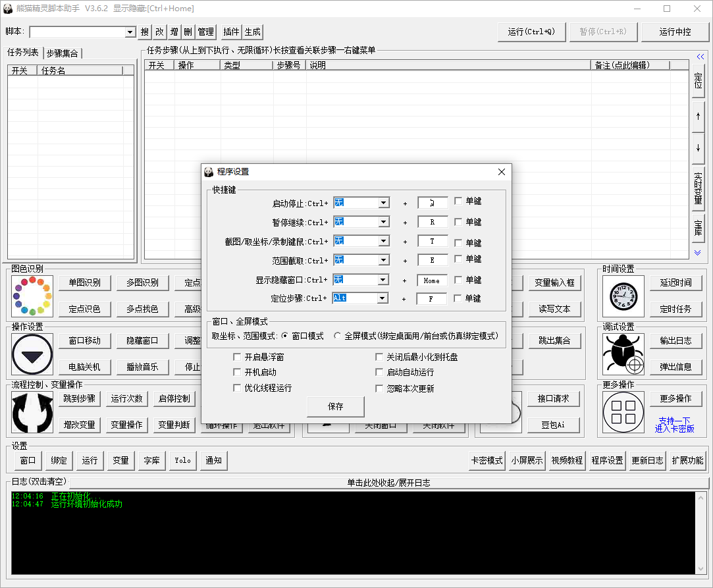Toggle 关闭后最小化到托盘 checkbox
The image size is (713, 588).
(379, 357)
